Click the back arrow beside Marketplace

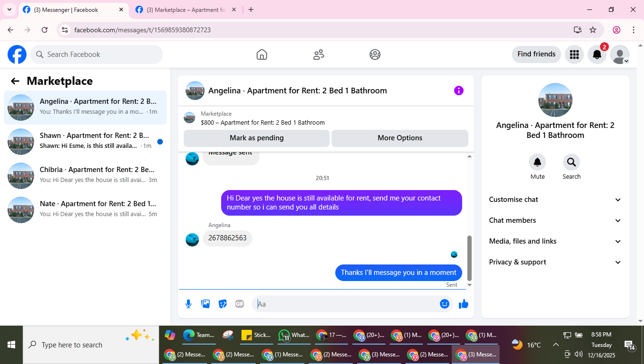[x=15, y=81]
